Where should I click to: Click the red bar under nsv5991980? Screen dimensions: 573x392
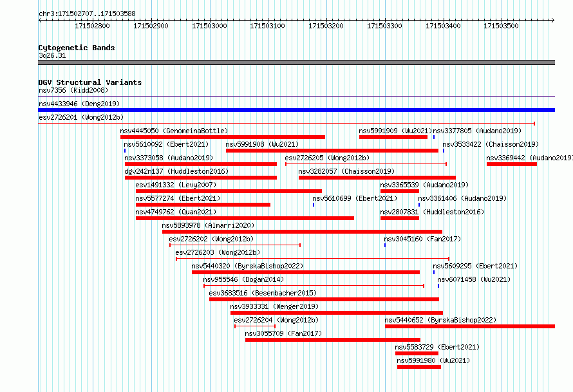click(x=418, y=367)
